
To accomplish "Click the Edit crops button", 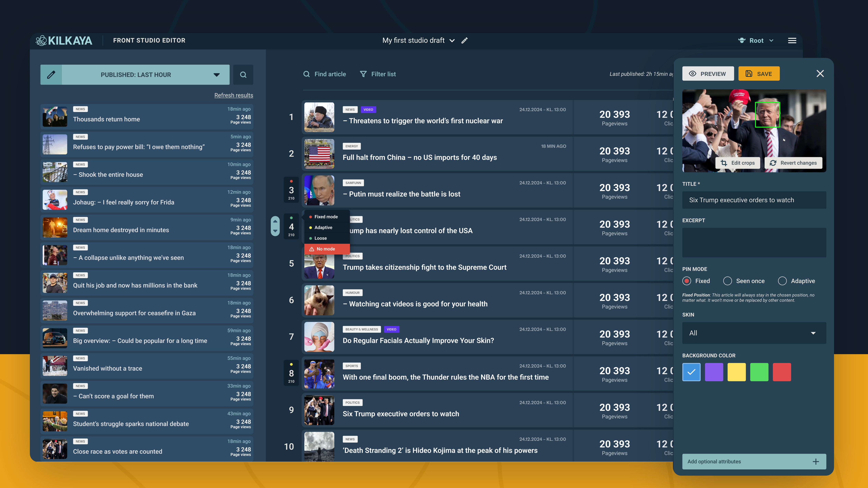I will coord(738,163).
